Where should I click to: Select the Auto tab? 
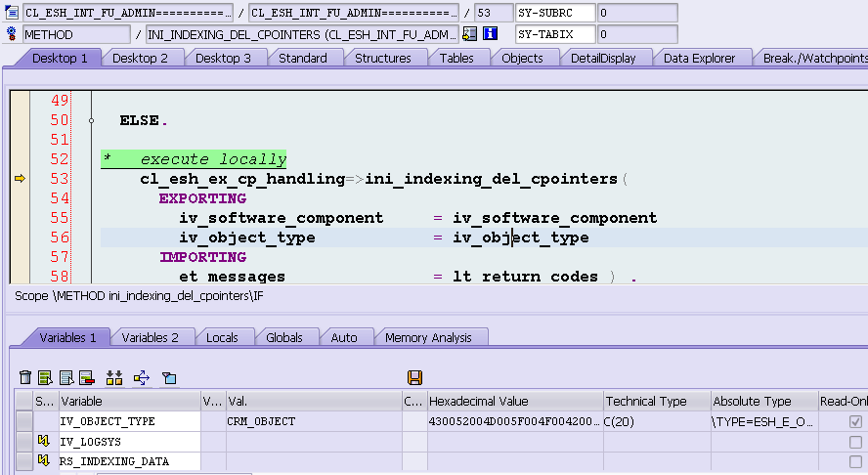344,338
